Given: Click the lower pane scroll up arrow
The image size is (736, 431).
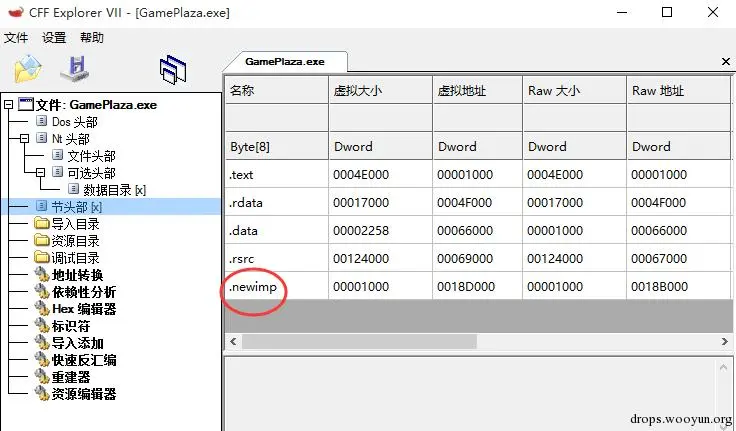Looking at the screenshot, I should [723, 368].
